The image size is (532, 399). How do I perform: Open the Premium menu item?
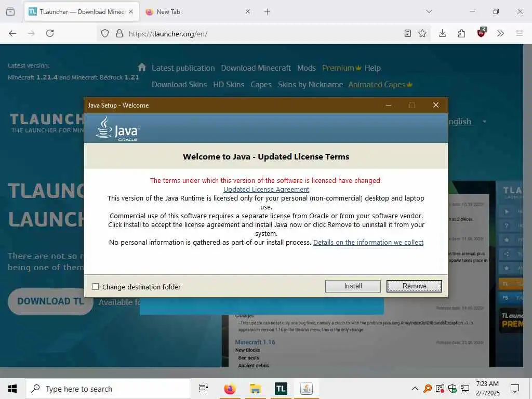click(x=341, y=68)
